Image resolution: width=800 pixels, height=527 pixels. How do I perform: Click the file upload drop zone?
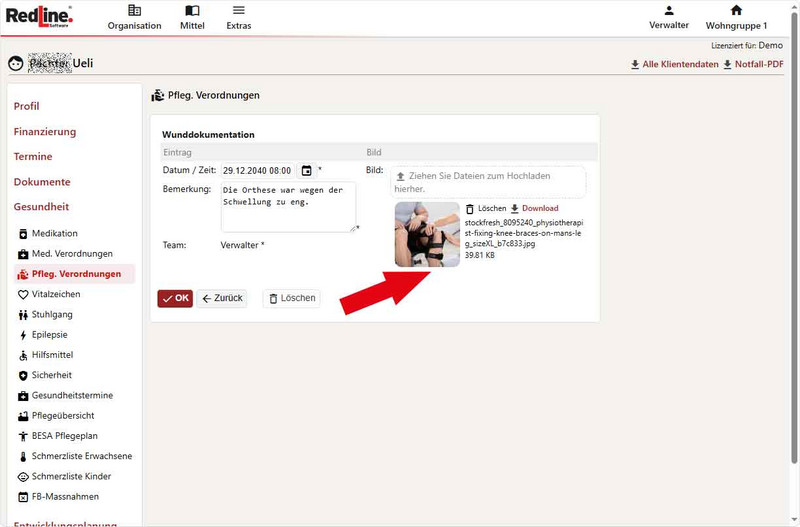pos(487,181)
